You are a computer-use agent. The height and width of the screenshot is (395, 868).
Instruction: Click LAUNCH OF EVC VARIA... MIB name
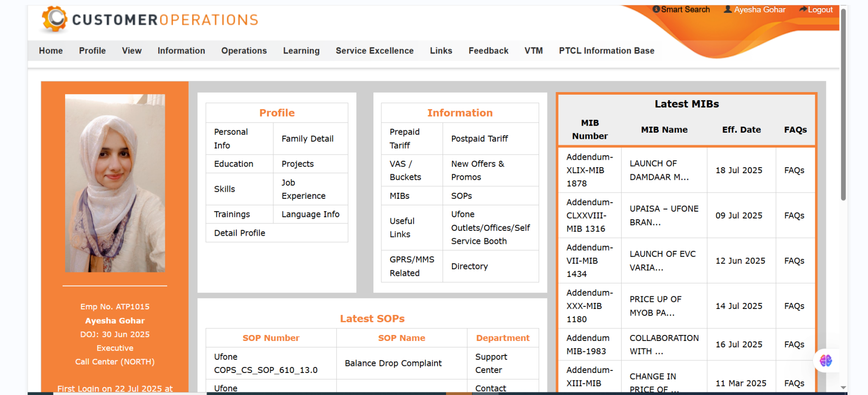pos(663,261)
